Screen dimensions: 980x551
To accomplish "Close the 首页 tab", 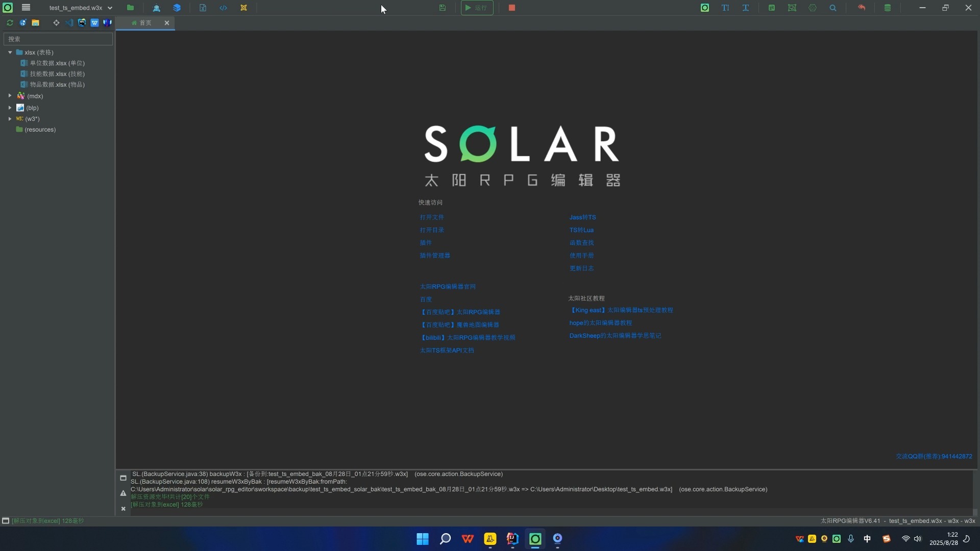I will point(166,23).
